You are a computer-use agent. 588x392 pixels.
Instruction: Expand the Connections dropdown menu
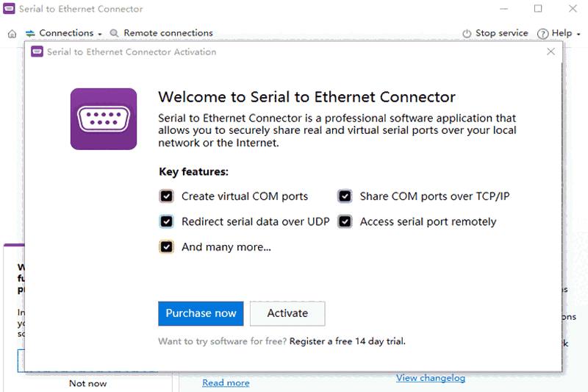coord(100,34)
